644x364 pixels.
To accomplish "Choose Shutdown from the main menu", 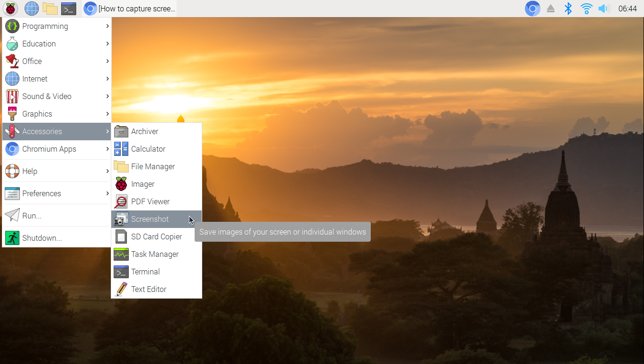I will (x=41, y=237).
